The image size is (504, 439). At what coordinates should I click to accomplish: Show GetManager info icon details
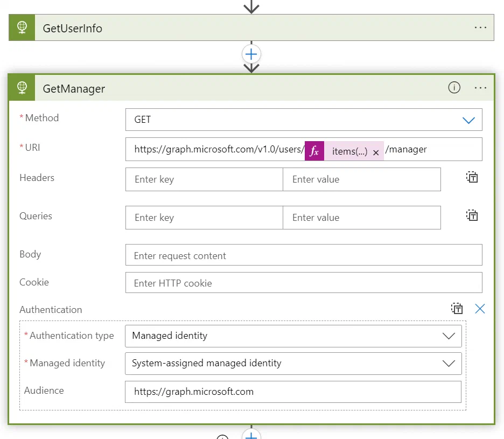click(454, 87)
